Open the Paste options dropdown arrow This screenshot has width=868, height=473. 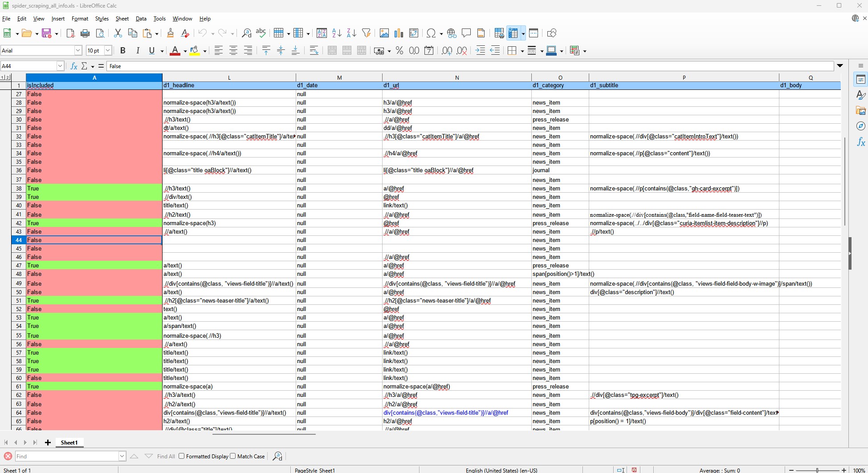click(157, 34)
